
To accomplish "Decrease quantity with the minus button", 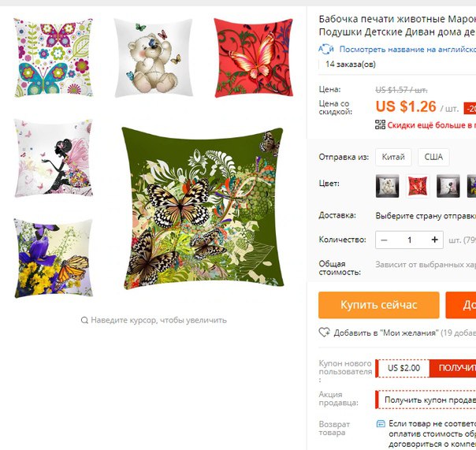I will click(x=384, y=240).
